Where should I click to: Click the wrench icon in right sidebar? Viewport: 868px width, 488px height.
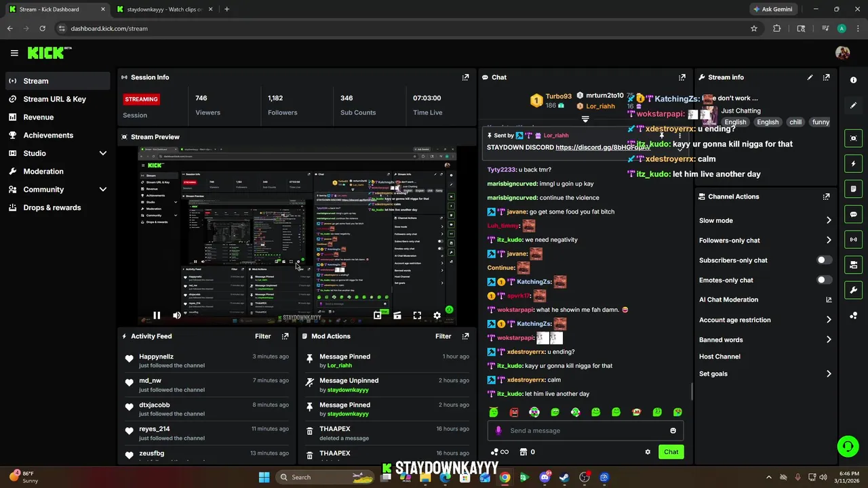[854, 290]
